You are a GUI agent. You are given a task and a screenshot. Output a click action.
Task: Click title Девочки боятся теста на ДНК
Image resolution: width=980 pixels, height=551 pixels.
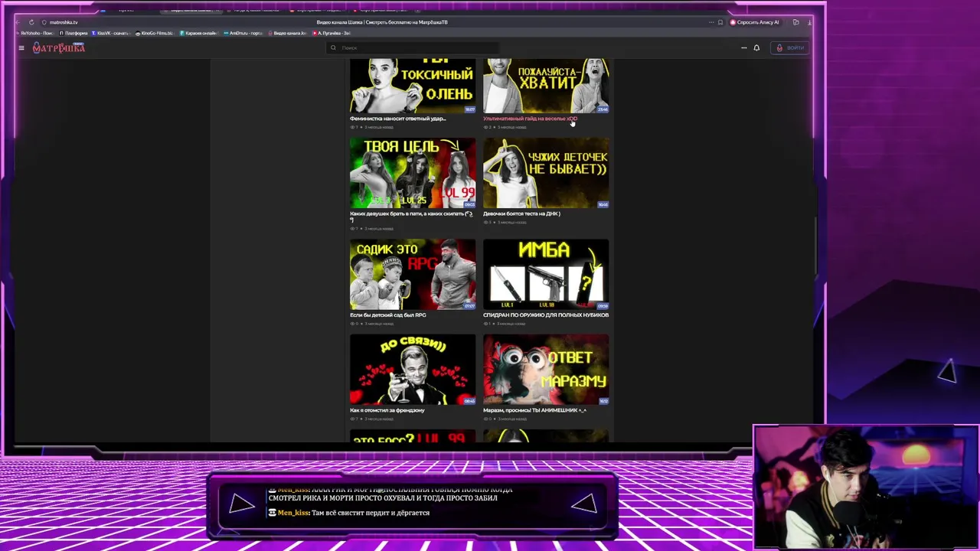[521, 214]
